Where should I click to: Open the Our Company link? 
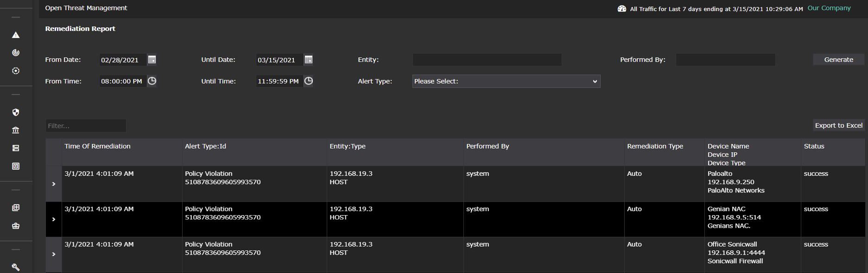(829, 8)
